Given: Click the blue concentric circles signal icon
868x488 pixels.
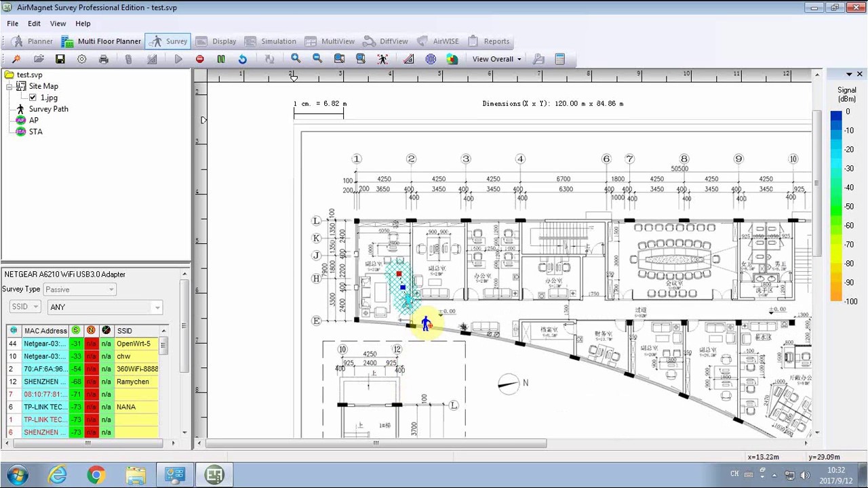Looking at the screenshot, I should 431,59.
